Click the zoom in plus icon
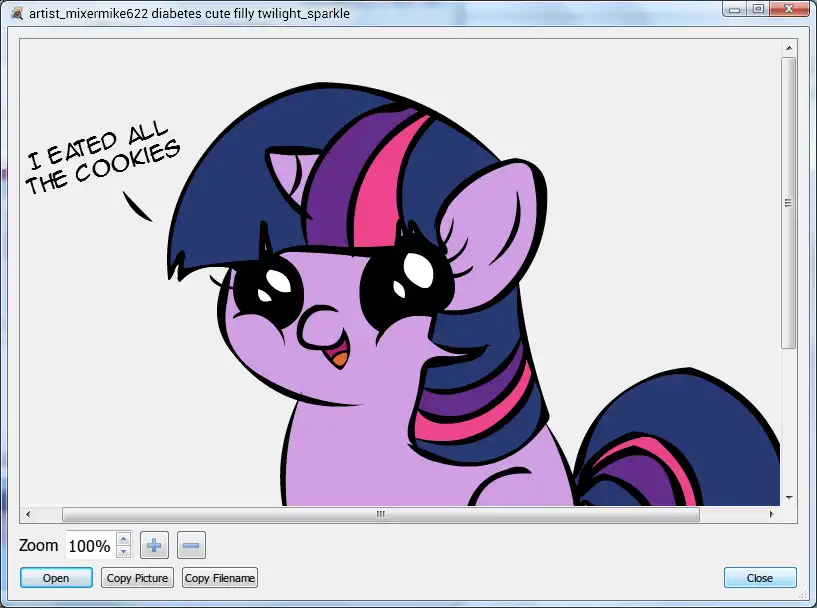817x608 pixels. pyautogui.click(x=154, y=545)
